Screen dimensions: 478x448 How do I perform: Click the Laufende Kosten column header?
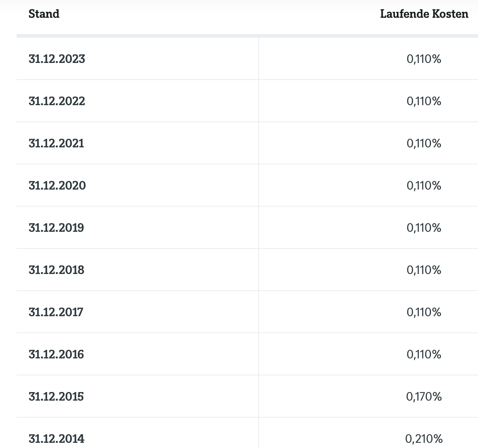[x=424, y=14]
